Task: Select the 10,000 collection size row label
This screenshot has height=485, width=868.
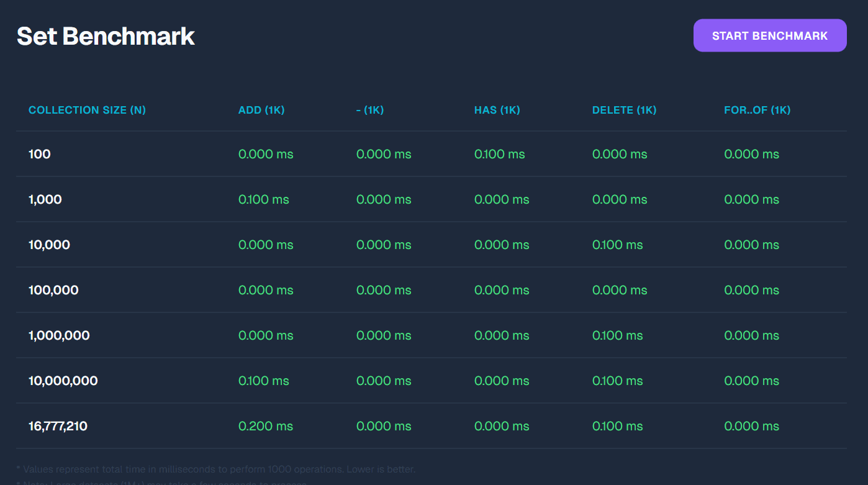Action: click(x=49, y=245)
